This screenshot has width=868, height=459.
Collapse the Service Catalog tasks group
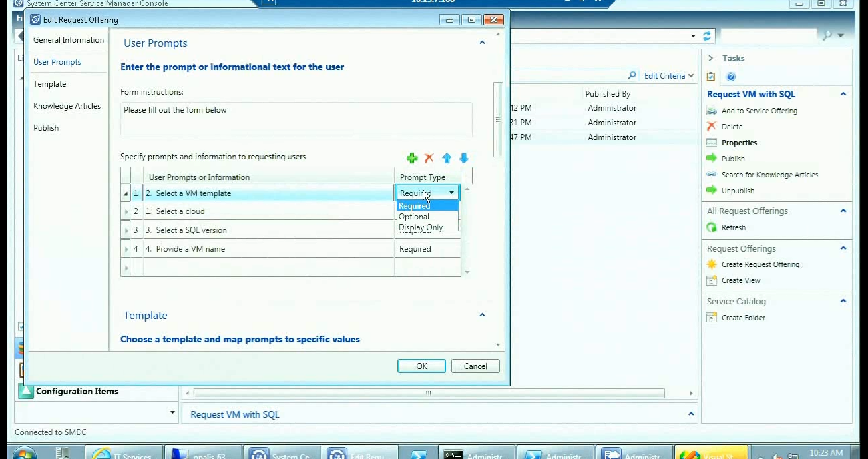click(843, 301)
